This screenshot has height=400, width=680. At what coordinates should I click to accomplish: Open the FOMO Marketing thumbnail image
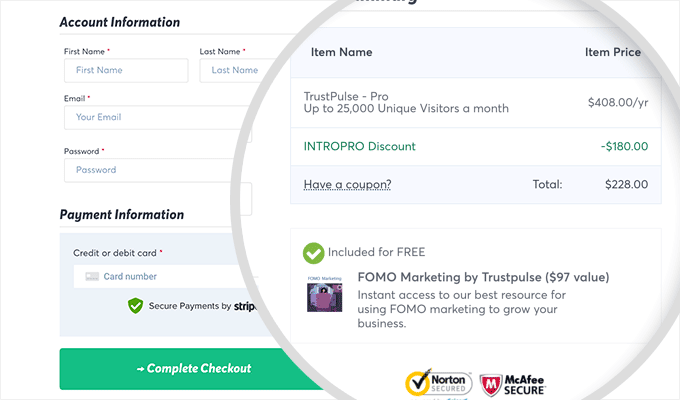[325, 299]
